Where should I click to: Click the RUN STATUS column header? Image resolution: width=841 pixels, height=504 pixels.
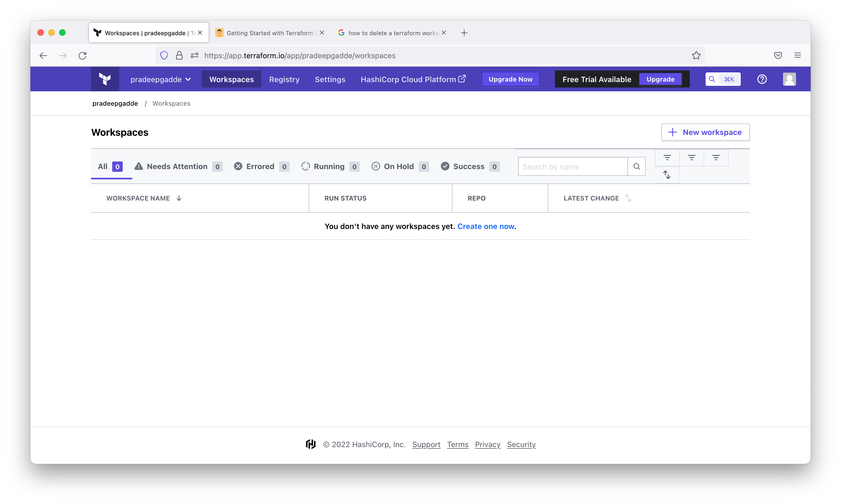(x=345, y=198)
